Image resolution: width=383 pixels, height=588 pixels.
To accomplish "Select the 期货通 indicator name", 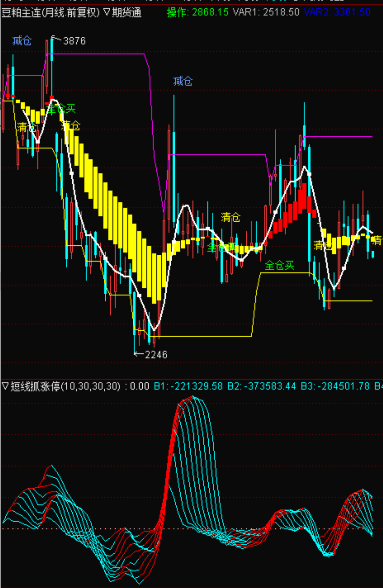I will [127, 13].
